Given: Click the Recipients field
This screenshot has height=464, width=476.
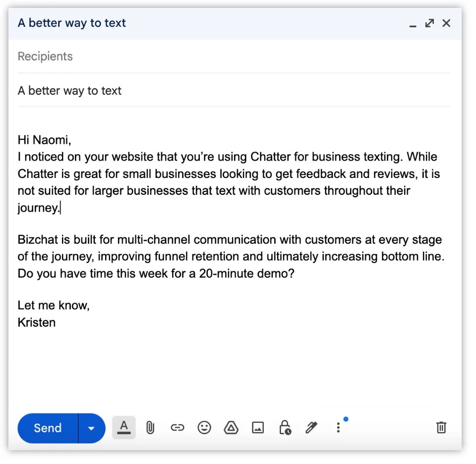Looking at the screenshot, I should tap(234, 57).
